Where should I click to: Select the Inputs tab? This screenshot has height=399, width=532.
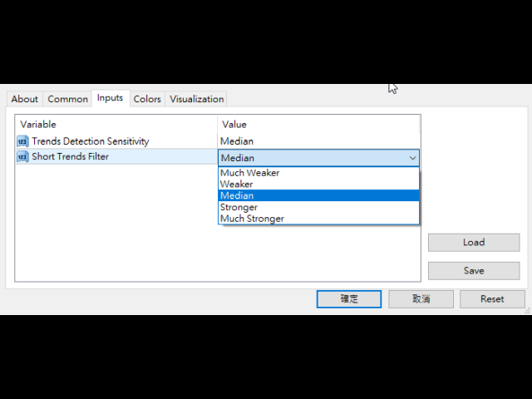110,98
